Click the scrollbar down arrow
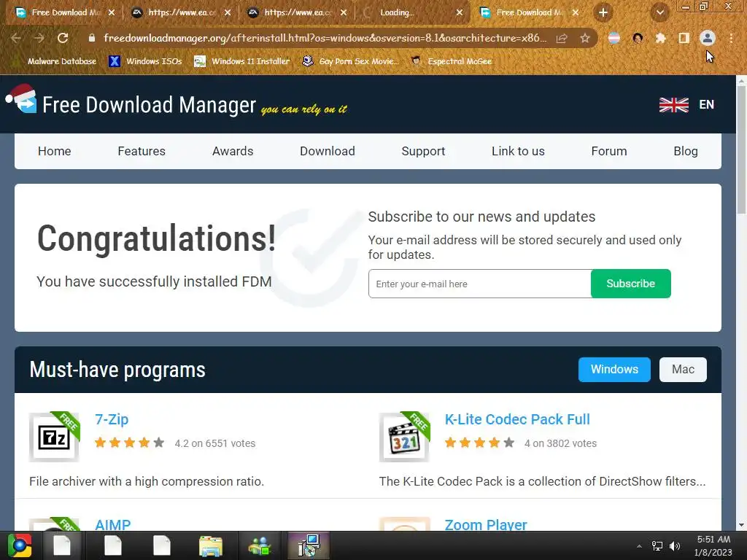 tap(741, 525)
